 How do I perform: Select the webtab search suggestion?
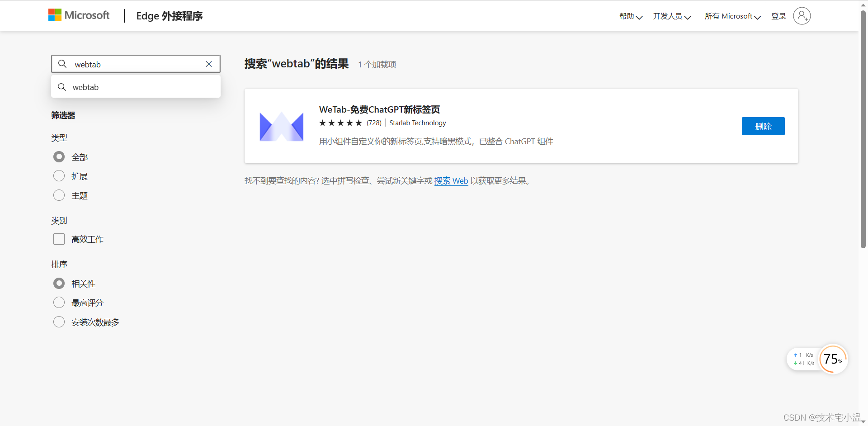pos(136,87)
